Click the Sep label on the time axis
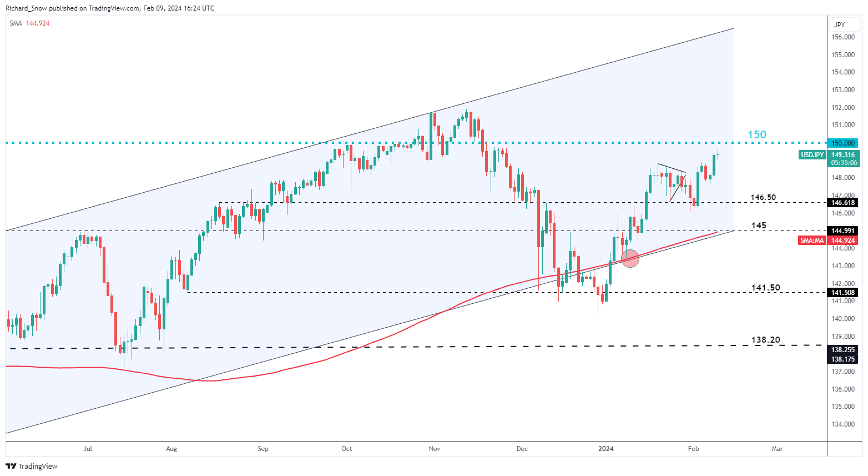This screenshot has width=868, height=476. pos(263,449)
